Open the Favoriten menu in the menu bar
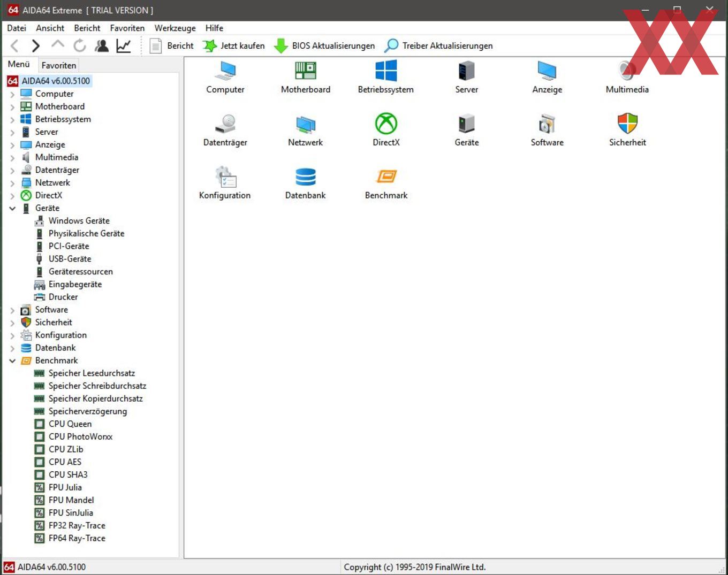 (x=127, y=28)
